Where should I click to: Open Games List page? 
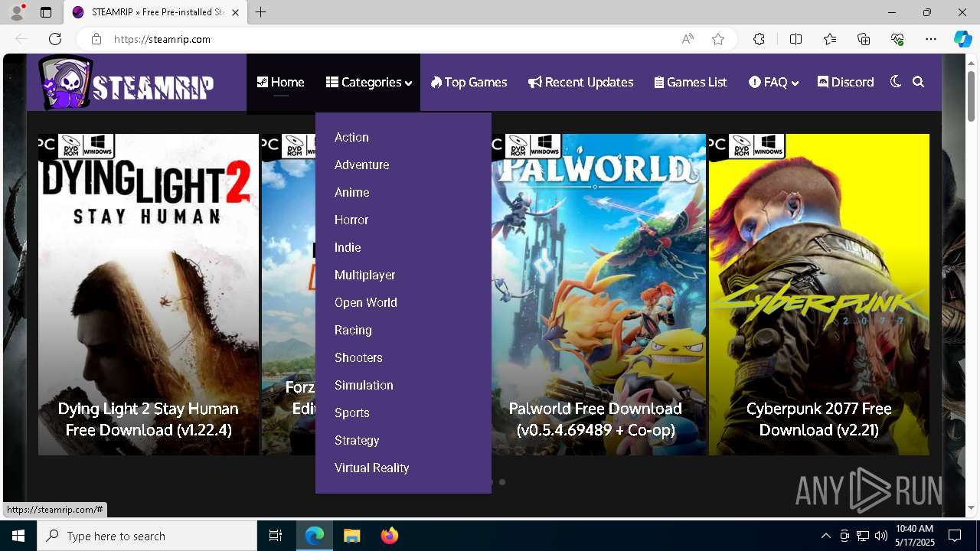coord(691,83)
